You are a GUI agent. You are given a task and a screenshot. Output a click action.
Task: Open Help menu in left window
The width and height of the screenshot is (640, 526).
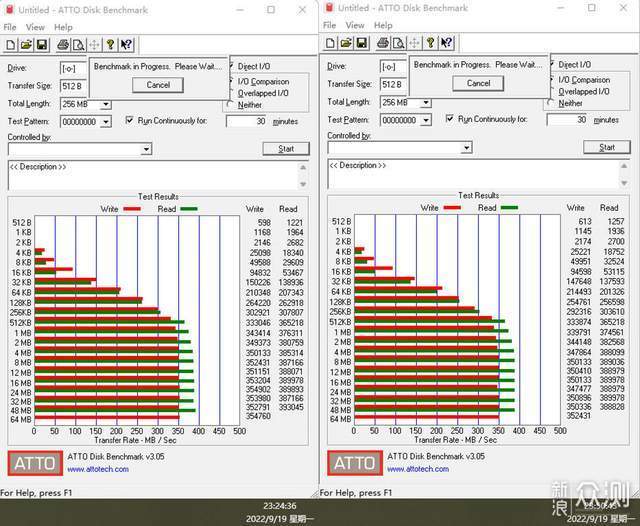point(63,27)
